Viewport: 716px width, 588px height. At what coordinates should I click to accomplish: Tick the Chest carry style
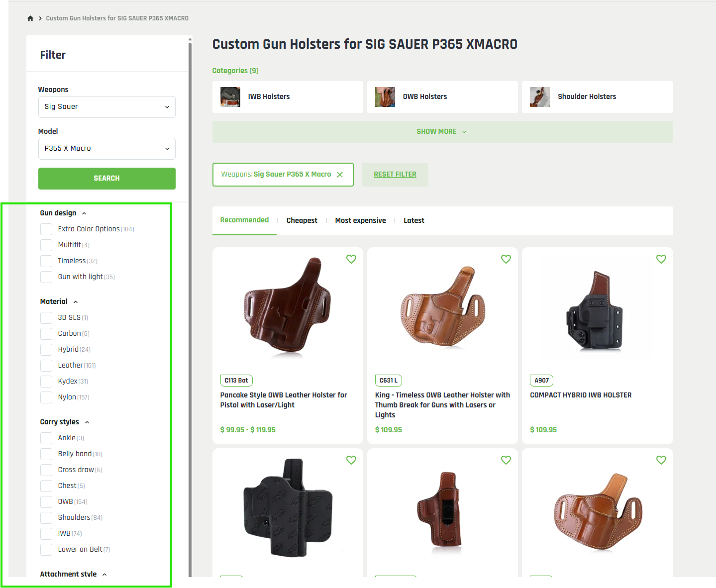(46, 486)
